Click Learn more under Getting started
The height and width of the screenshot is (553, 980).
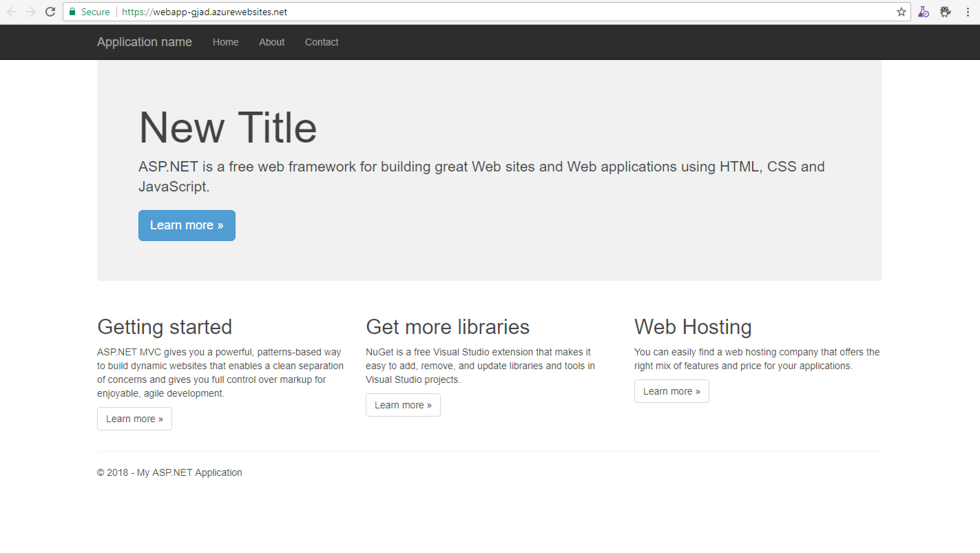click(134, 419)
